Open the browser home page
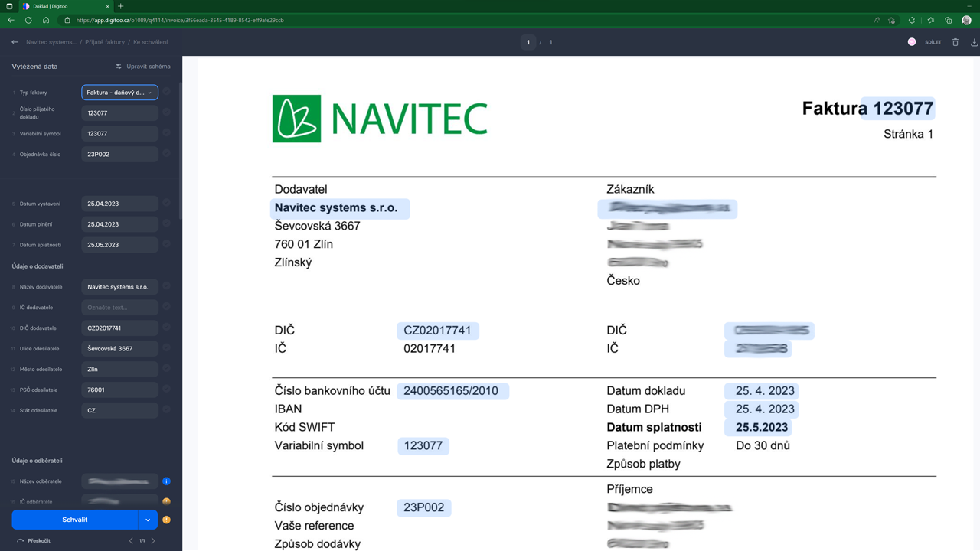 tap(46, 20)
